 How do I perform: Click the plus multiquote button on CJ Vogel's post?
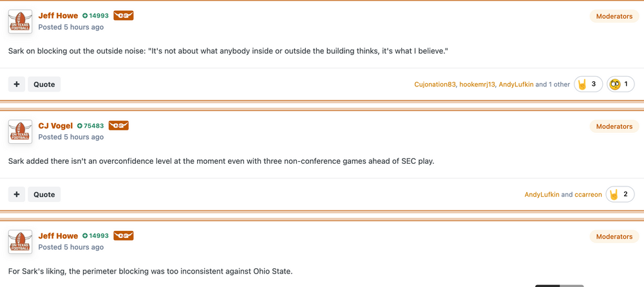pyautogui.click(x=17, y=194)
